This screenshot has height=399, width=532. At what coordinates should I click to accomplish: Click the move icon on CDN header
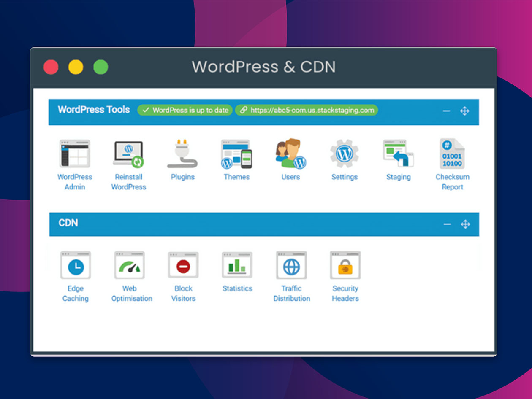[465, 224]
